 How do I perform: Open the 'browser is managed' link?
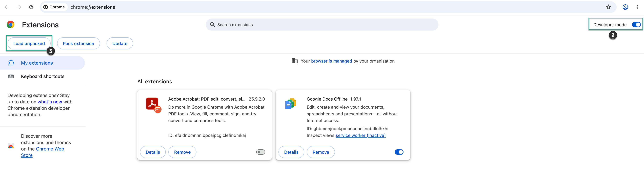tap(331, 61)
